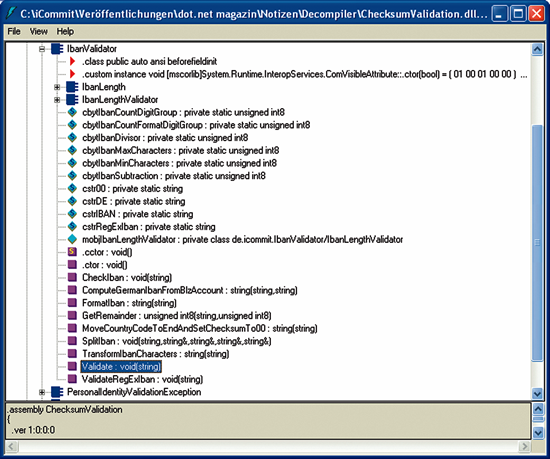Click the IbanValidator class icon

pos(57,49)
